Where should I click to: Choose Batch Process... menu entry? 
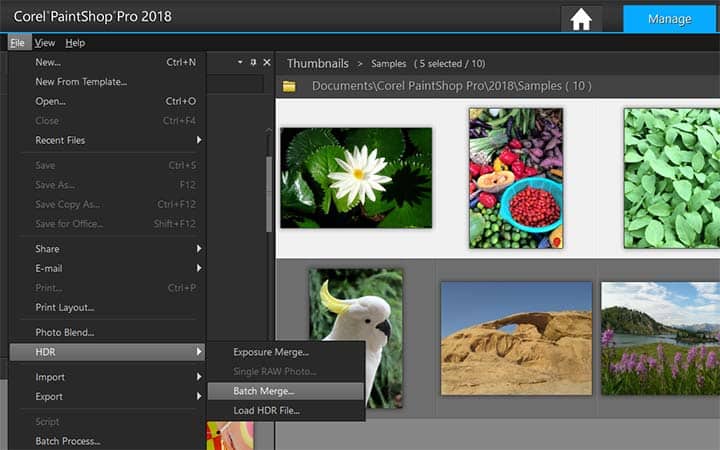click(107, 441)
